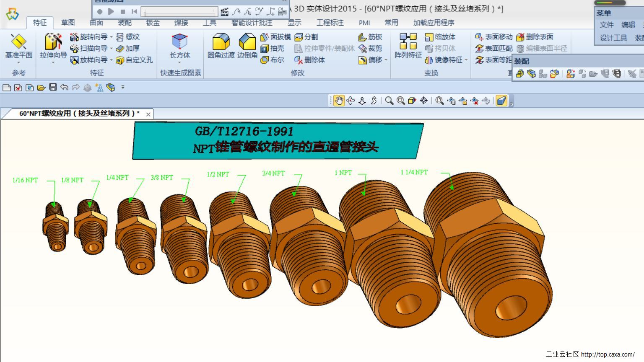Screen dimensions: 644x362
Task: Click the zoom magnifier icon in view toolbar
Action: [389, 101]
